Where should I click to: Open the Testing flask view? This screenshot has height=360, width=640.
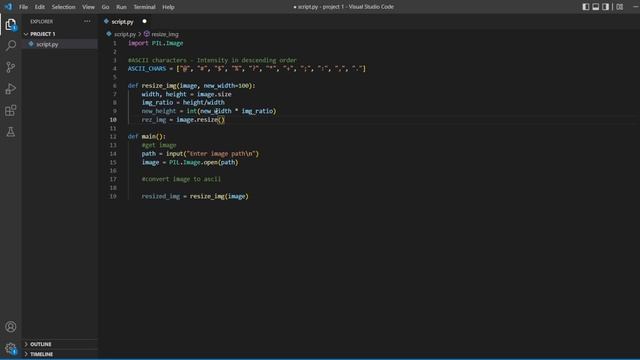click(11, 132)
